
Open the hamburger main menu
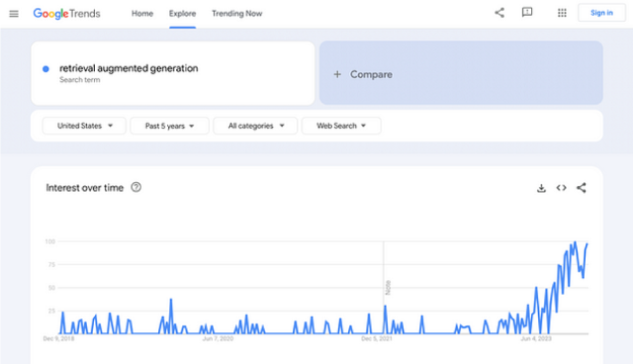(14, 14)
